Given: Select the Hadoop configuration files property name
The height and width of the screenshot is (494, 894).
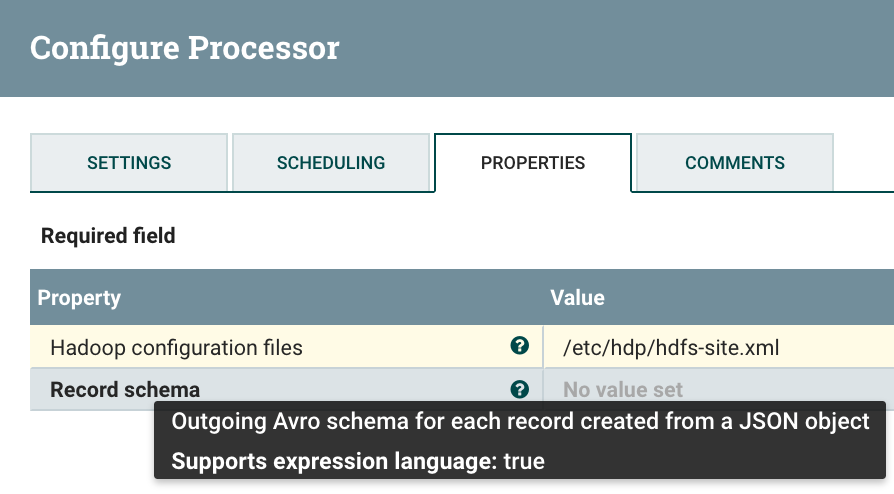Looking at the screenshot, I should [x=176, y=348].
